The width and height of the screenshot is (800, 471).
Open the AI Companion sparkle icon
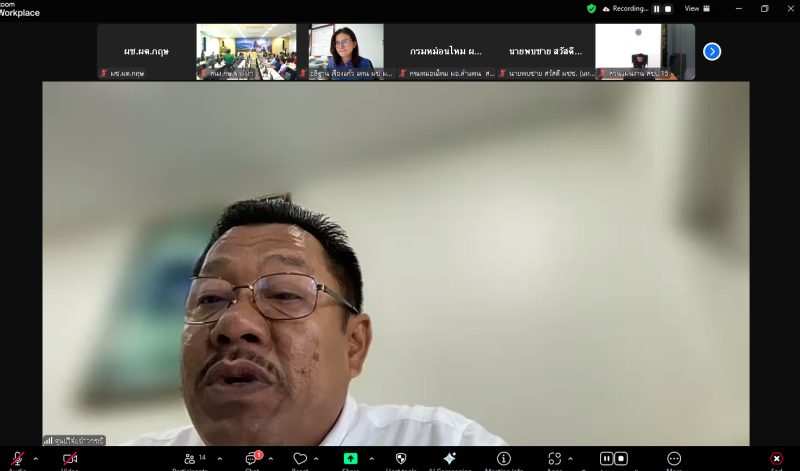pos(449,459)
